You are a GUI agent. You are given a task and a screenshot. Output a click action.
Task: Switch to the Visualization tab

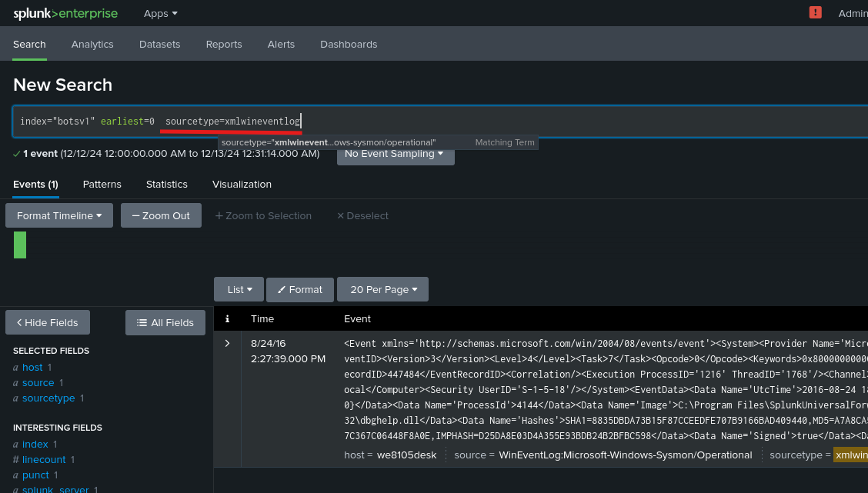point(242,185)
